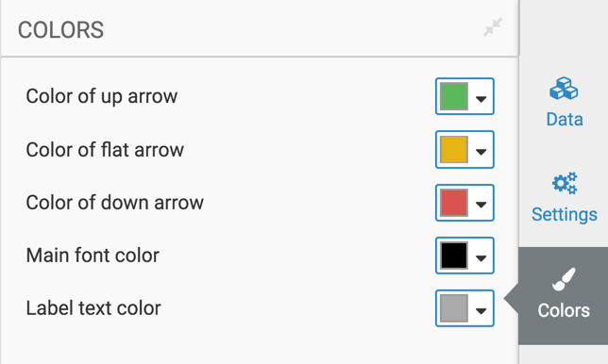Viewport: 608px width, 364px height.
Task: Open dropdown arrow for down arrow color
Action: click(x=481, y=205)
